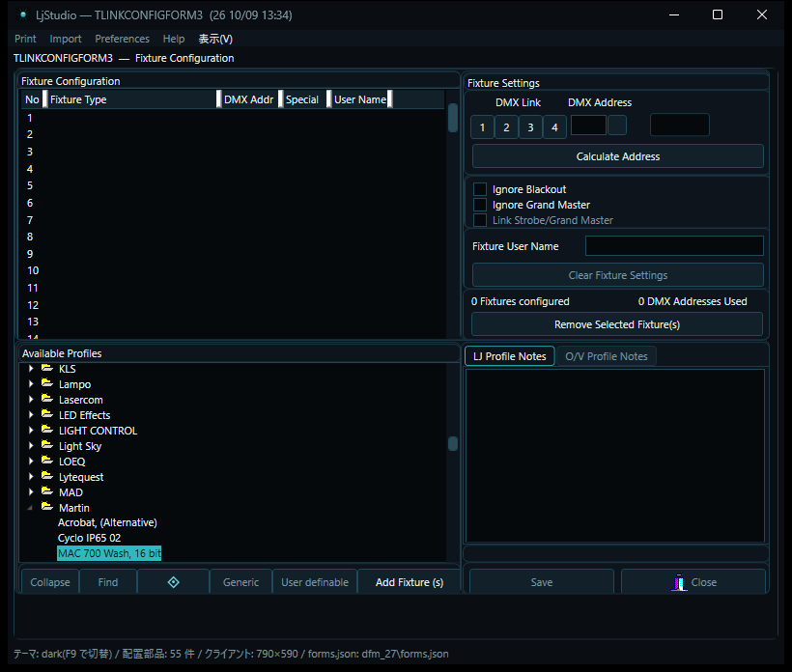Click the Generic button
792x672 pixels.
pos(240,582)
